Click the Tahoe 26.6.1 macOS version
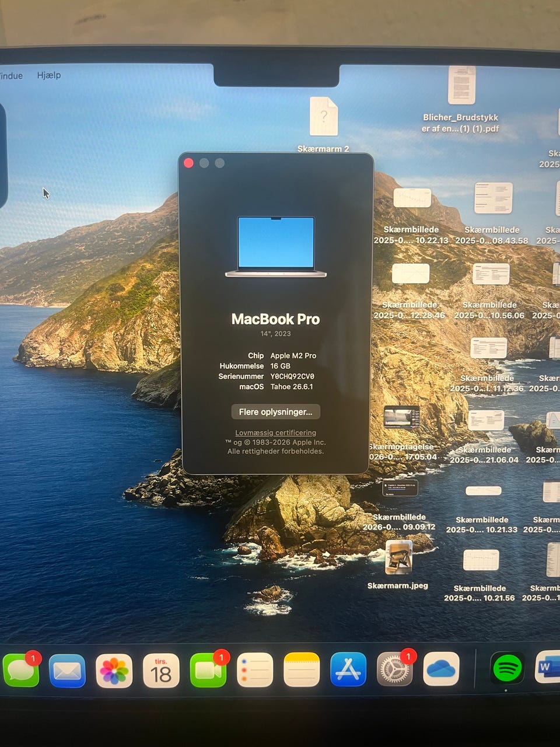 (x=292, y=387)
